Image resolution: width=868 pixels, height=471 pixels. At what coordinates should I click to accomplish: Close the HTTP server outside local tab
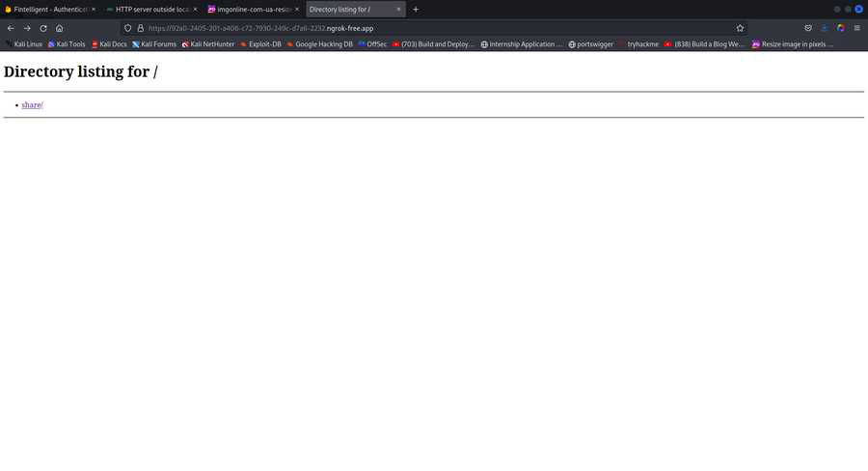(x=195, y=10)
